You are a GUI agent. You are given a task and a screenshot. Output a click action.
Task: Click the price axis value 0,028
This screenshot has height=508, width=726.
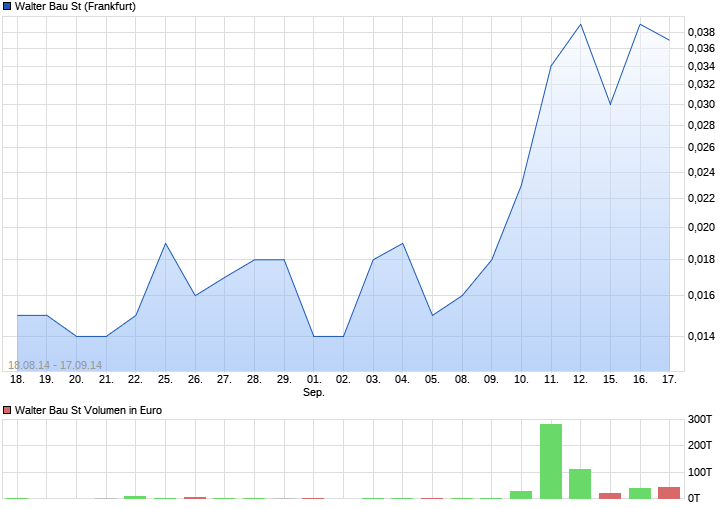[x=701, y=125]
